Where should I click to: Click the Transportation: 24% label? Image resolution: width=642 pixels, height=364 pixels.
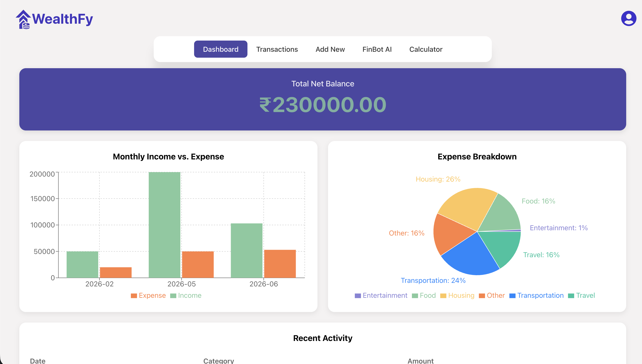433,280
